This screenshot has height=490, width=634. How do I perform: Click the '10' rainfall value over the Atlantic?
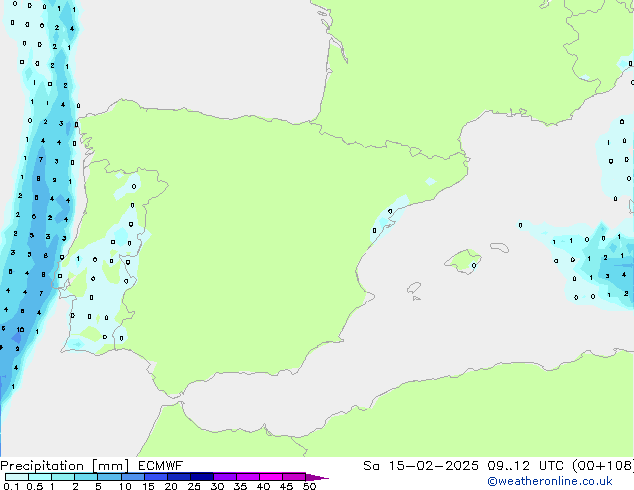[x=20, y=330]
